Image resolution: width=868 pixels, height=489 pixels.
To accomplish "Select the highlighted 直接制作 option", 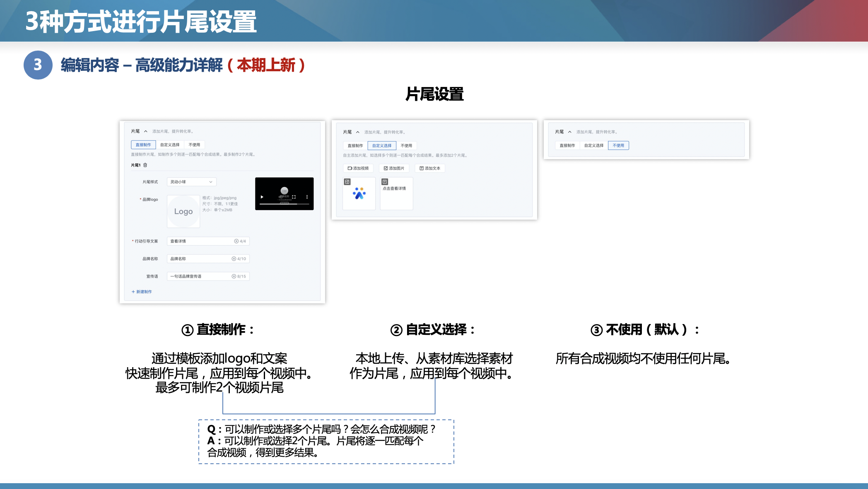I will (143, 145).
